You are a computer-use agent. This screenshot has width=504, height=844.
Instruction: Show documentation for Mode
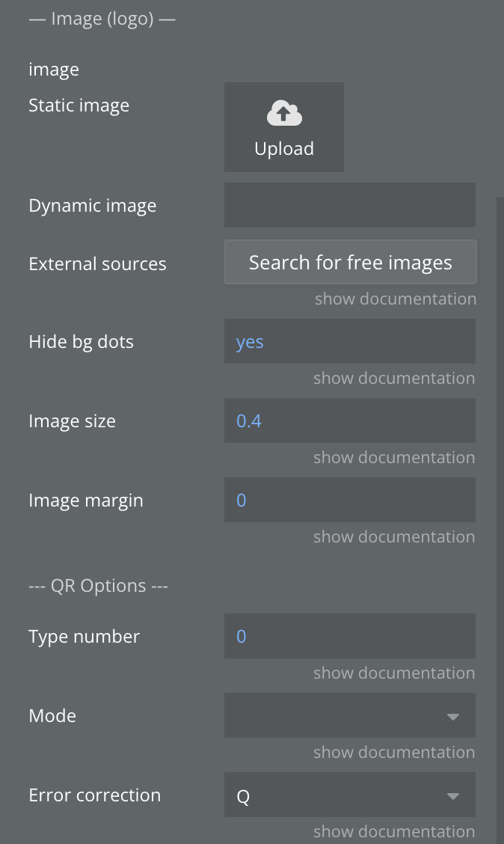tap(394, 753)
